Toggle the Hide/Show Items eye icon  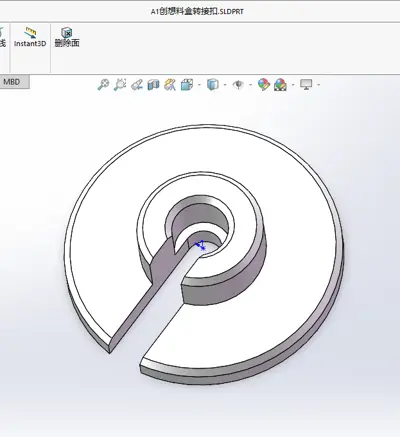(x=238, y=85)
